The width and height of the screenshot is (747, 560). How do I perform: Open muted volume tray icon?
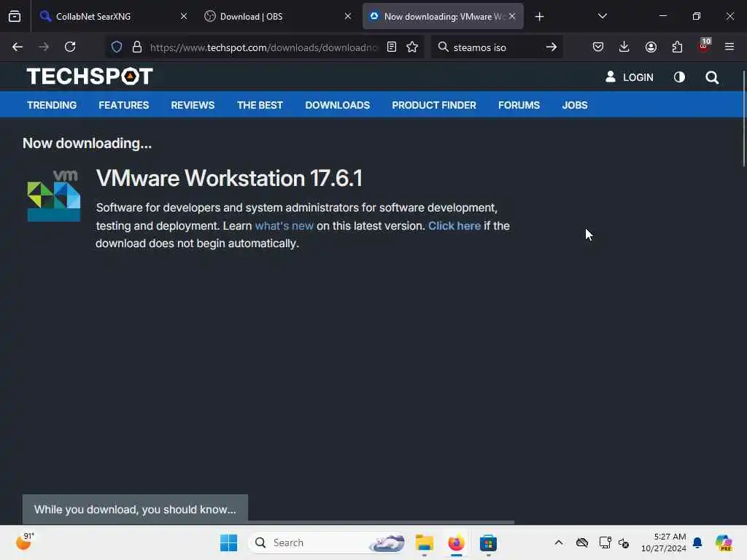(x=624, y=542)
